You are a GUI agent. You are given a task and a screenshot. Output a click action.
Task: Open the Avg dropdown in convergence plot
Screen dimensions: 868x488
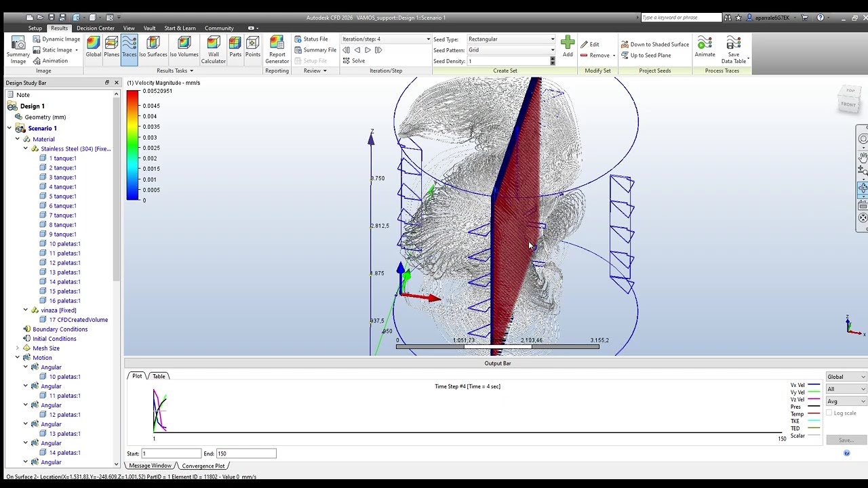(x=846, y=401)
